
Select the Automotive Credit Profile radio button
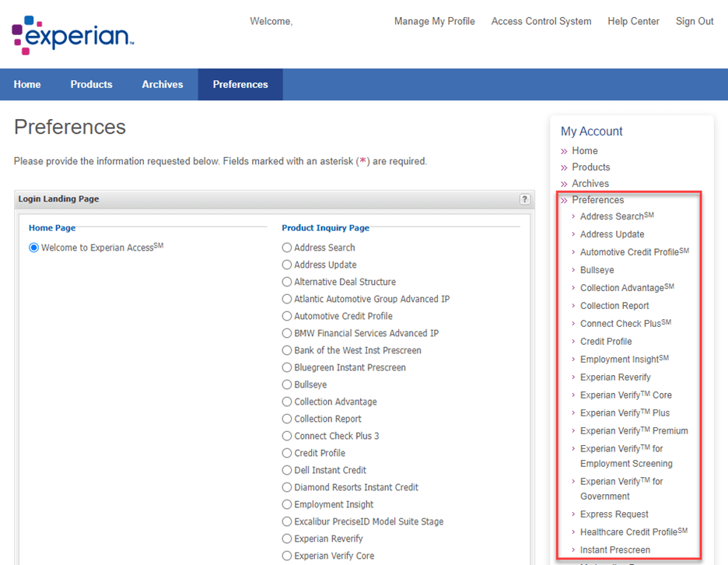click(x=287, y=316)
